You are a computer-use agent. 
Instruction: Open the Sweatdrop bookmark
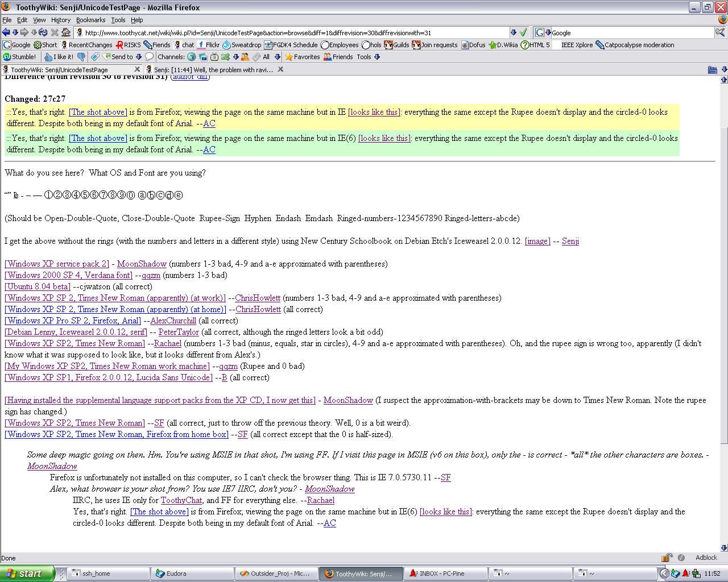click(x=242, y=45)
